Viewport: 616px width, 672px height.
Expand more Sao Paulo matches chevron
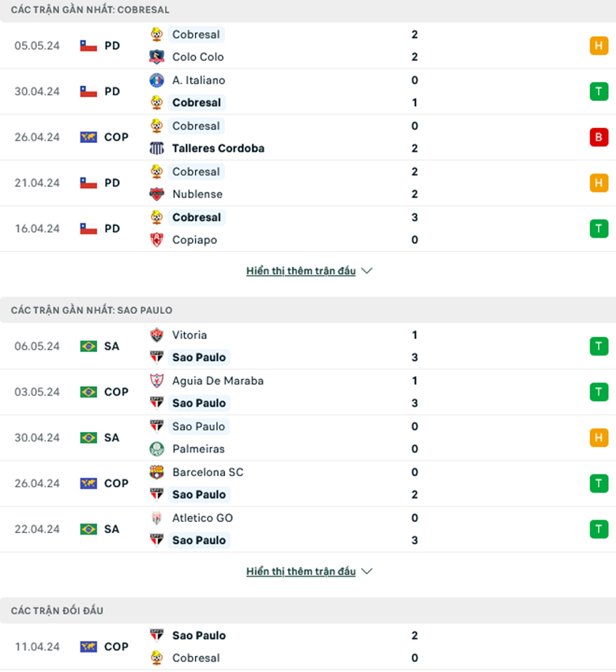(367, 571)
